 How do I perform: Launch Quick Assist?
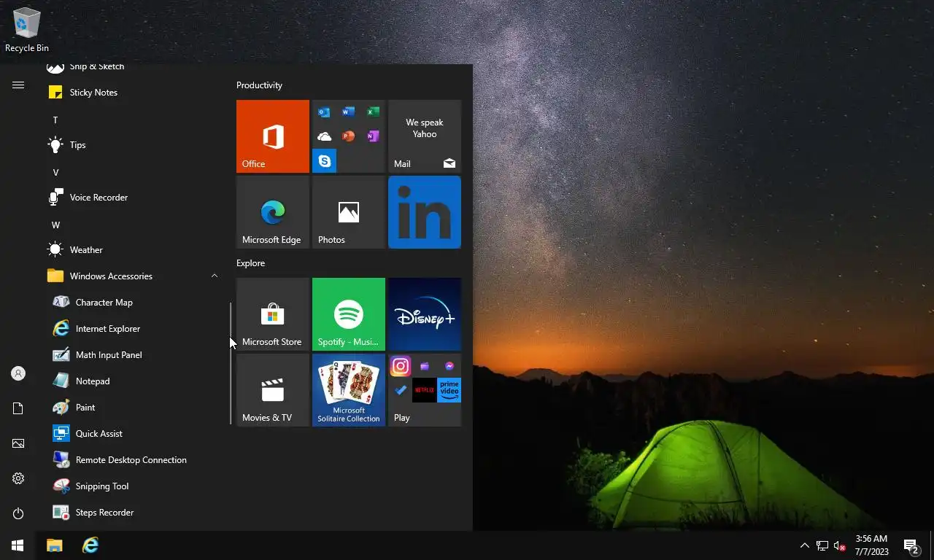(131, 434)
